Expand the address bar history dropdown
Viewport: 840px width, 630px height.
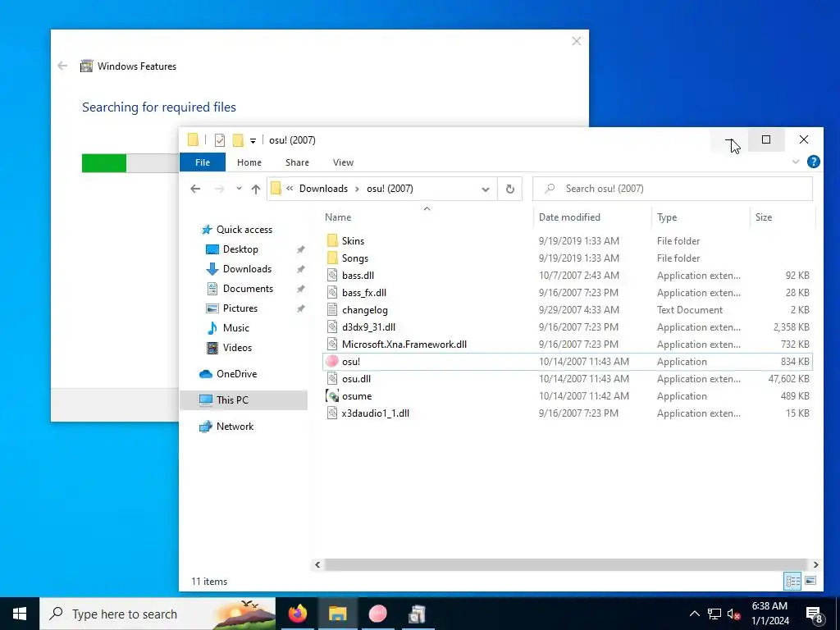pyautogui.click(x=486, y=189)
